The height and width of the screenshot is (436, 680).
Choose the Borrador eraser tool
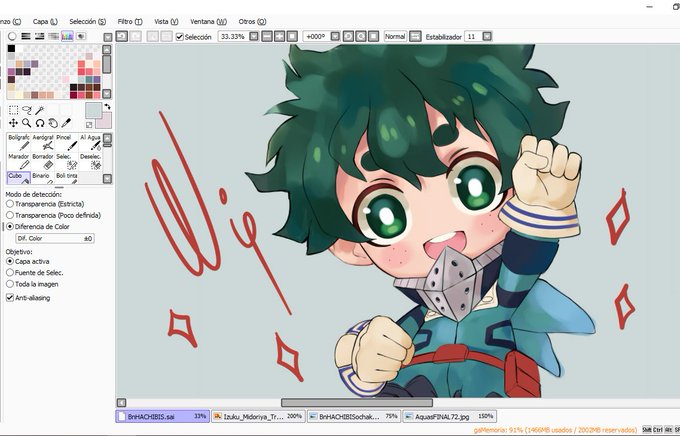coord(43,161)
